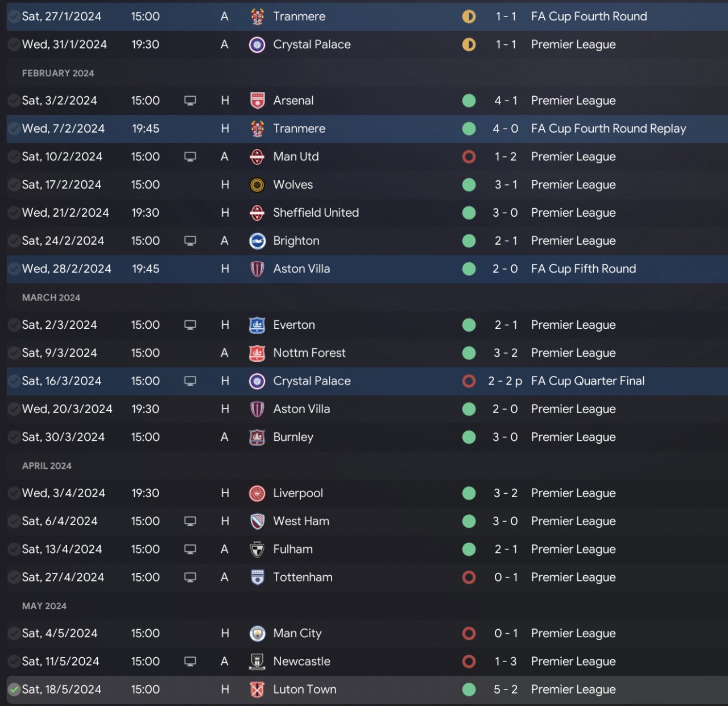Click the Luton Town club badge
The width and height of the screenshot is (728, 706).
pyautogui.click(x=257, y=690)
